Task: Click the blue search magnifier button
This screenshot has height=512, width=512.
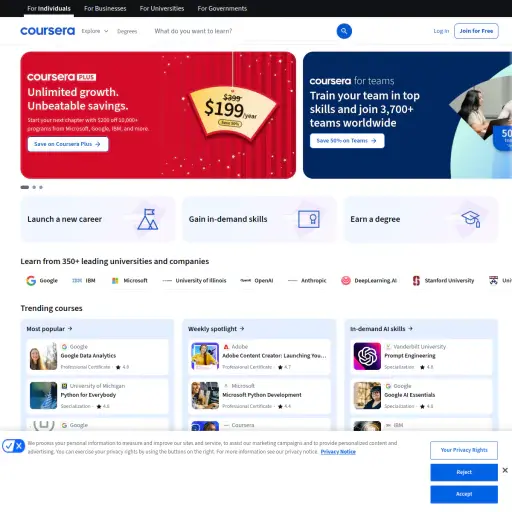Action: pos(344,31)
